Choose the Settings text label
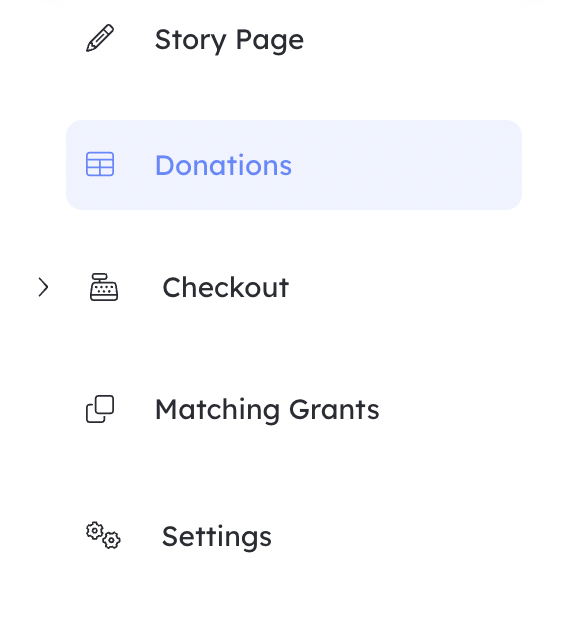 [x=217, y=537]
